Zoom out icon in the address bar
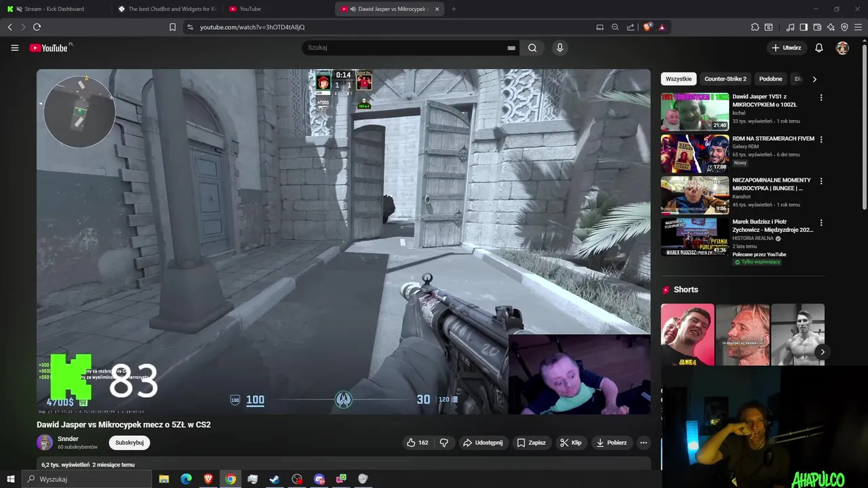 pyautogui.click(x=615, y=27)
